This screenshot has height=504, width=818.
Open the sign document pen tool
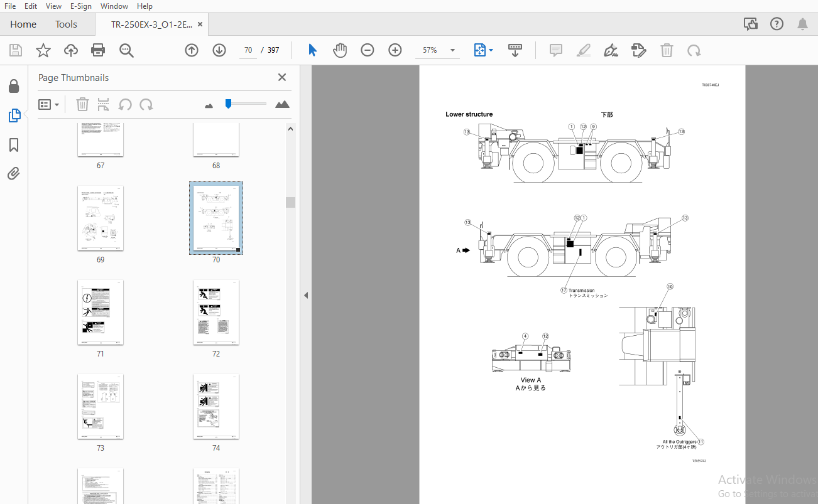[611, 50]
